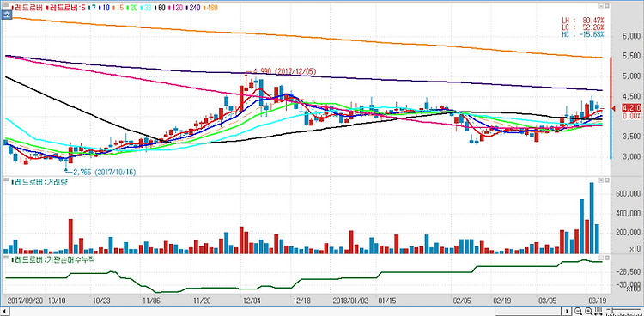
Task: Click the 2018/01/02 date label
Action: pos(351,301)
